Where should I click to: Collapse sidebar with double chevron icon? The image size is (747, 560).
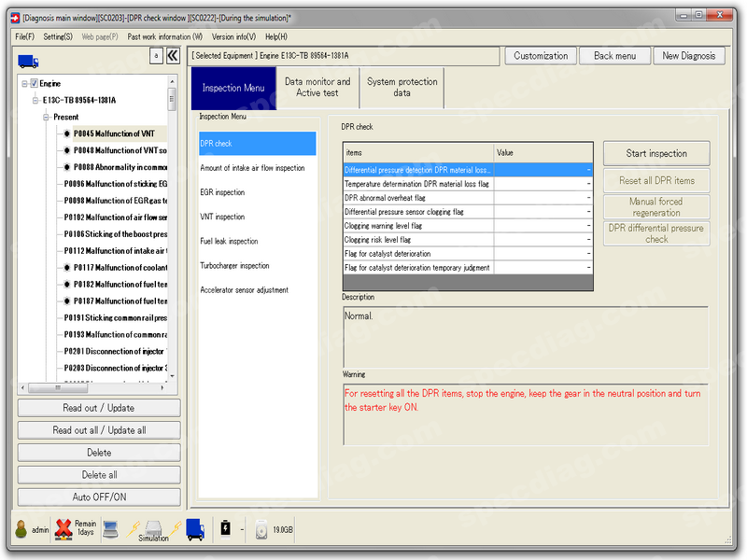coord(173,56)
